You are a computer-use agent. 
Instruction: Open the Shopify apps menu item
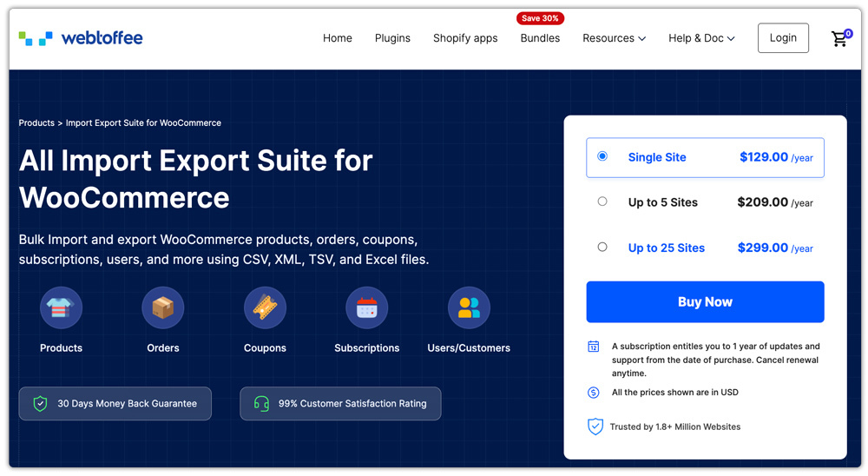(465, 38)
